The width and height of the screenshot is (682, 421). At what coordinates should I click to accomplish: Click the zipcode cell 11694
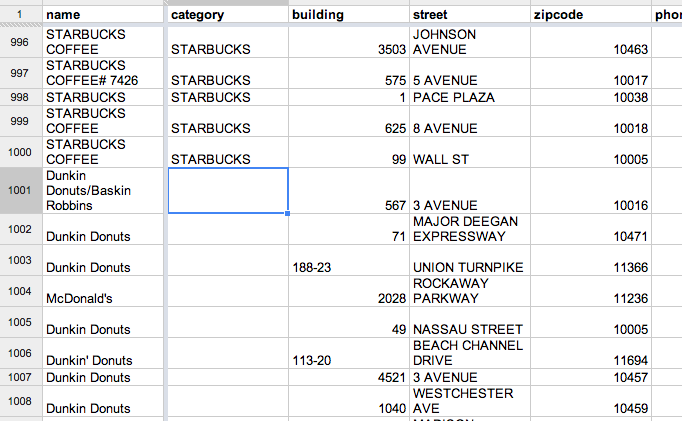pos(591,353)
